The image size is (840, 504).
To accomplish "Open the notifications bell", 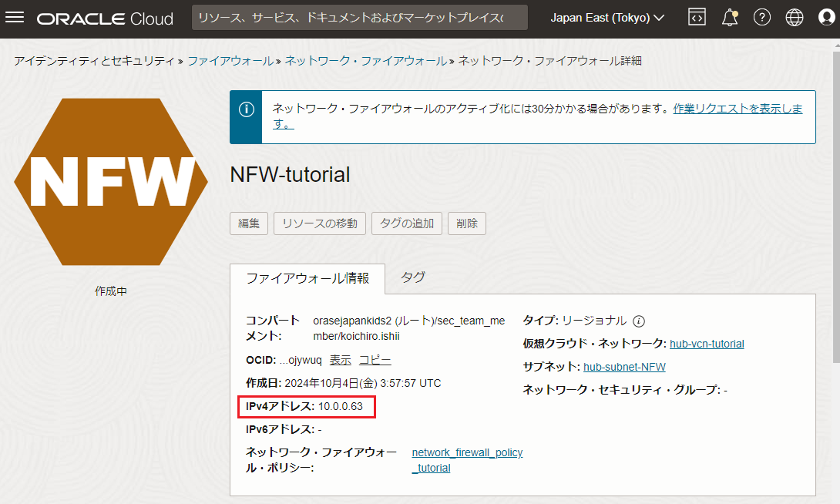I will (729, 17).
